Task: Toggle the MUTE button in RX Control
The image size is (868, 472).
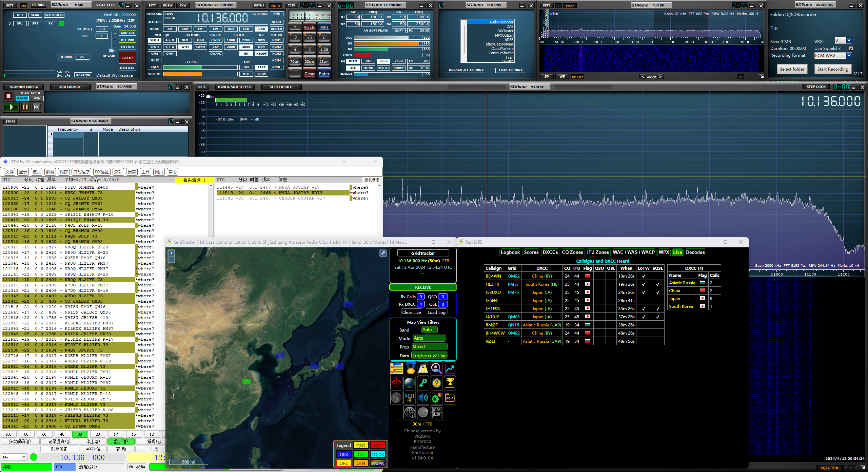Action: [x=155, y=60]
